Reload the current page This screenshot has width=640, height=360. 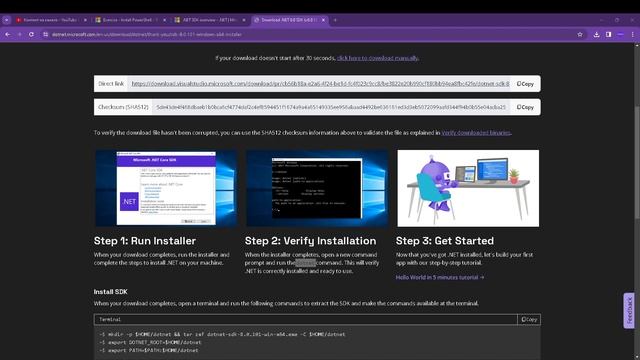[x=31, y=35]
